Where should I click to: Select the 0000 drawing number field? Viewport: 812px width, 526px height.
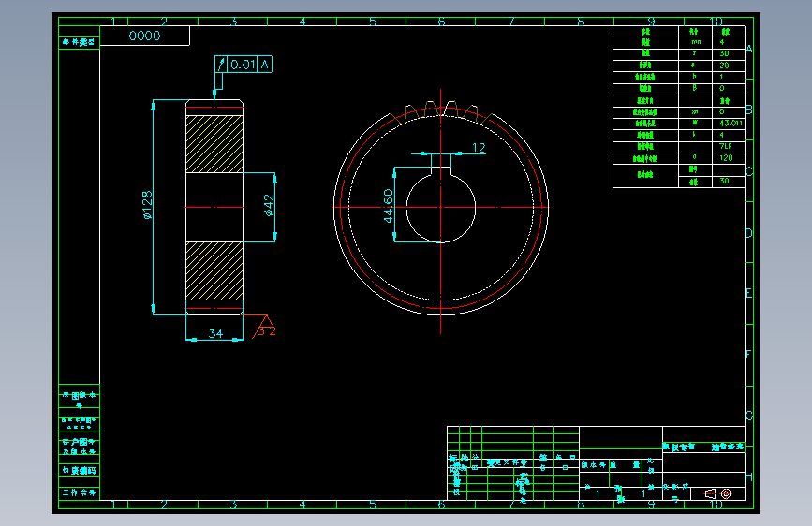[144, 36]
